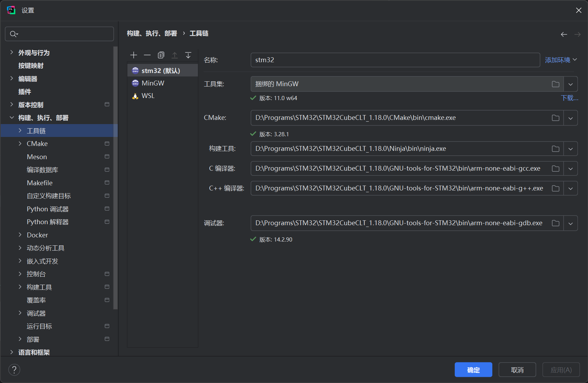Browse folder for build tool ninja.exe

(556, 149)
